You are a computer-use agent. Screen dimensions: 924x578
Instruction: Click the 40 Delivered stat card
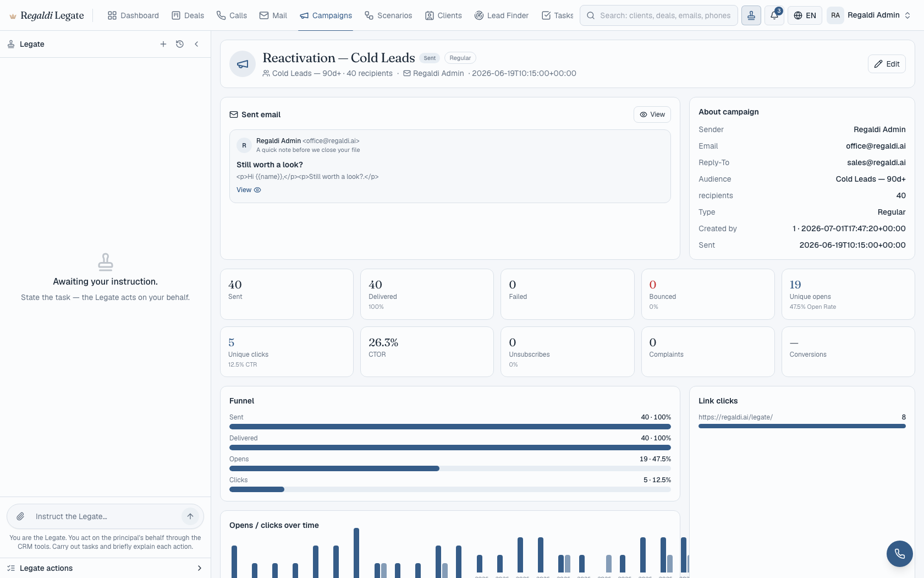[x=427, y=294]
